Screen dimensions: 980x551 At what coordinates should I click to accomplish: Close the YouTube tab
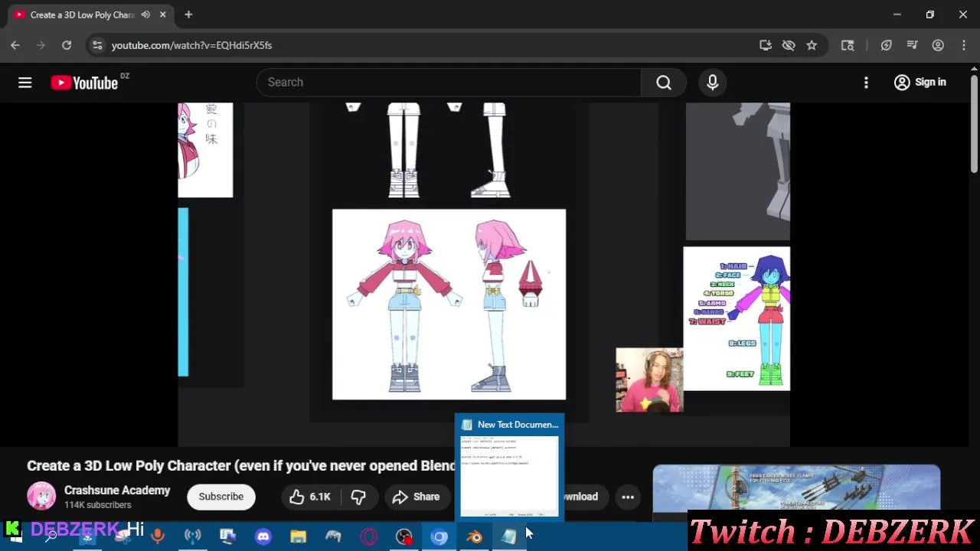tap(163, 15)
